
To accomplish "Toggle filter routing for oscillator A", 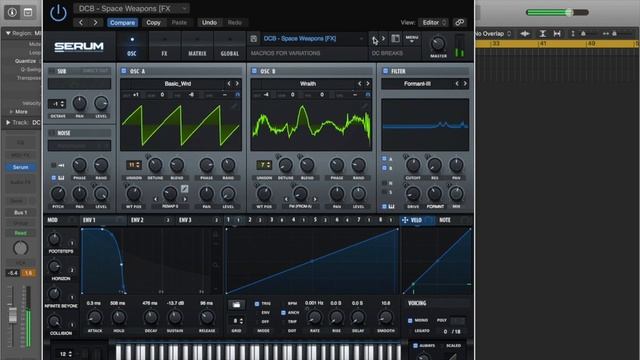I will [384, 158].
